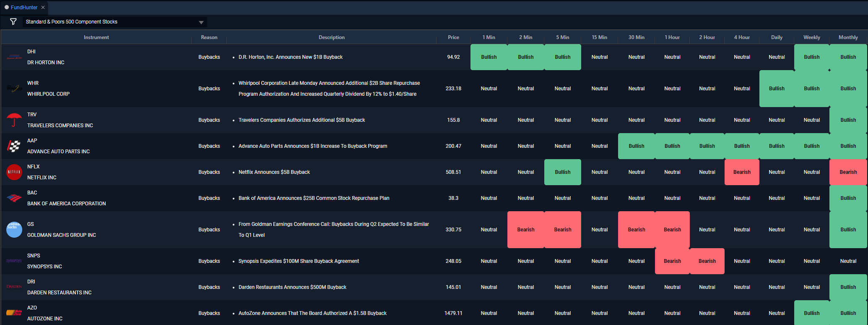The image size is (868, 325).
Task: Click Whirlpool's Daily Bullish cell
Action: (x=777, y=89)
